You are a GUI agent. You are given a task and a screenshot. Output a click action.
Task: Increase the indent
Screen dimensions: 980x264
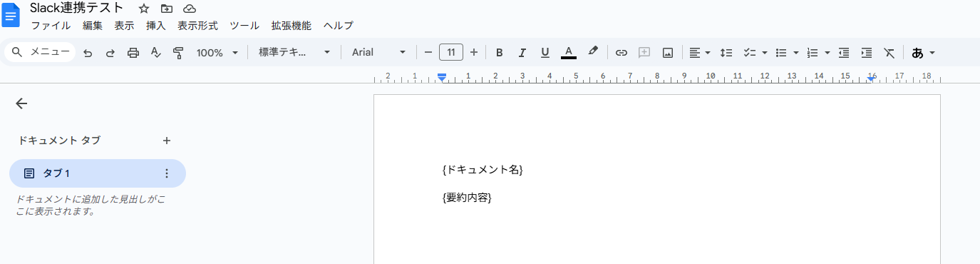pos(867,52)
